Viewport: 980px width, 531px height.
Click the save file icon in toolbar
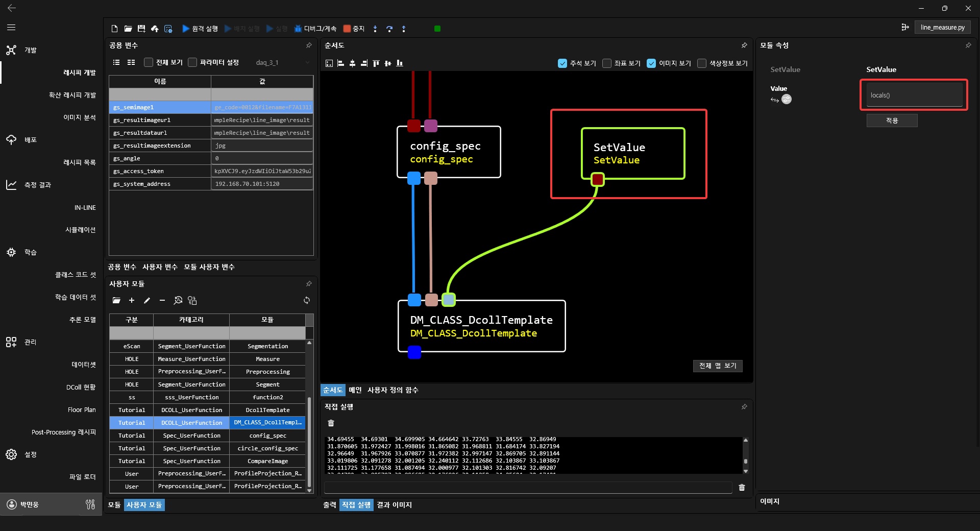click(x=141, y=29)
